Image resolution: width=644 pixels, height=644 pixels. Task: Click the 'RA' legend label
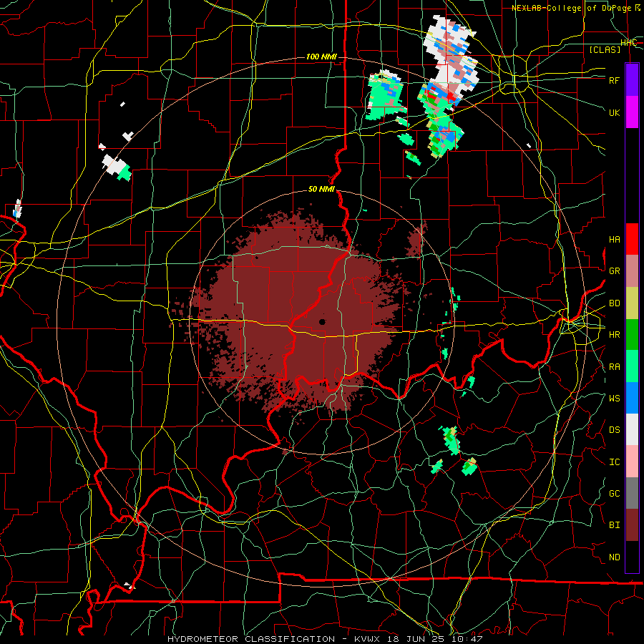pyautogui.click(x=614, y=367)
